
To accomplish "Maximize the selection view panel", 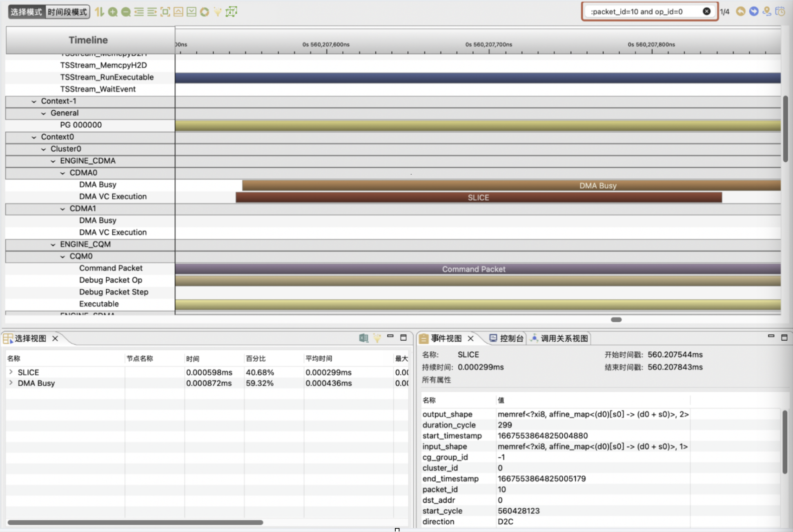I will click(403, 337).
